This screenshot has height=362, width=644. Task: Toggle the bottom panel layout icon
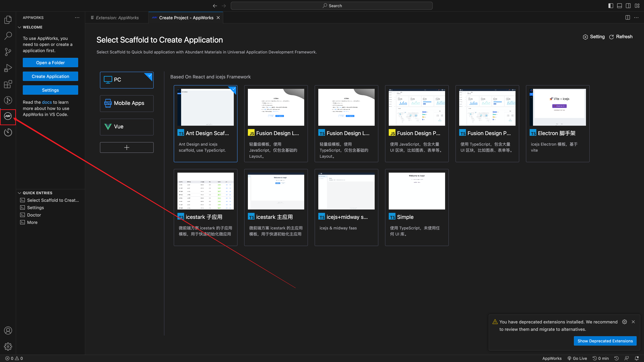[620, 6]
